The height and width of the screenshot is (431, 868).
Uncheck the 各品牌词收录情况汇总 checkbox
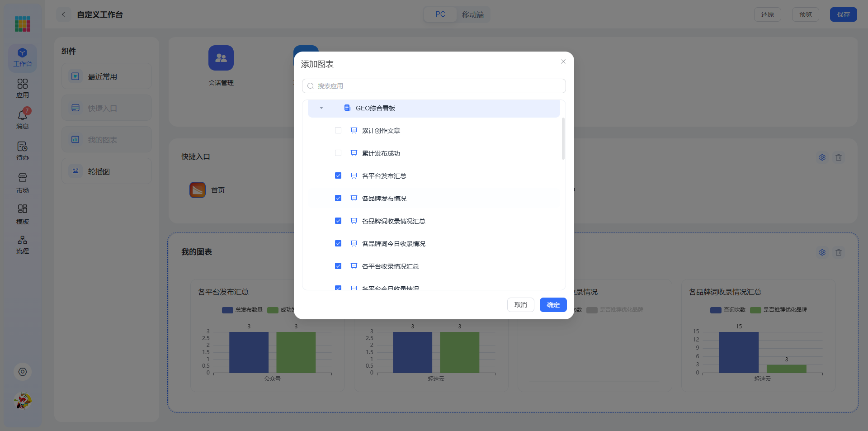[338, 221]
